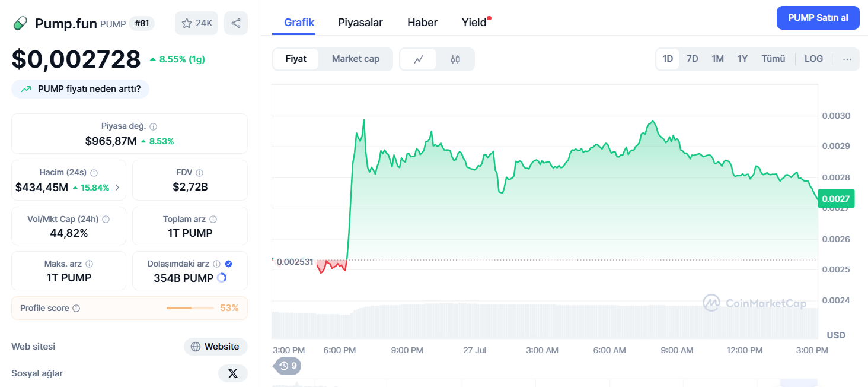Expand Hacim (24s) details chevron

(117, 188)
